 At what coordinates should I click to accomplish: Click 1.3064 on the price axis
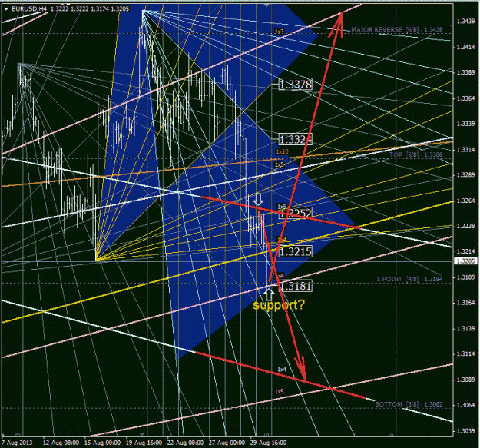(x=466, y=405)
